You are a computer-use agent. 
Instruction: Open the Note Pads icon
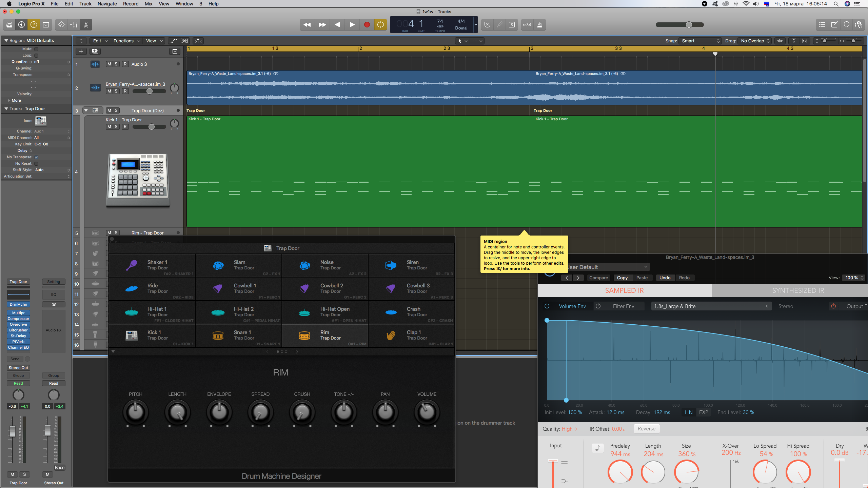coord(834,25)
